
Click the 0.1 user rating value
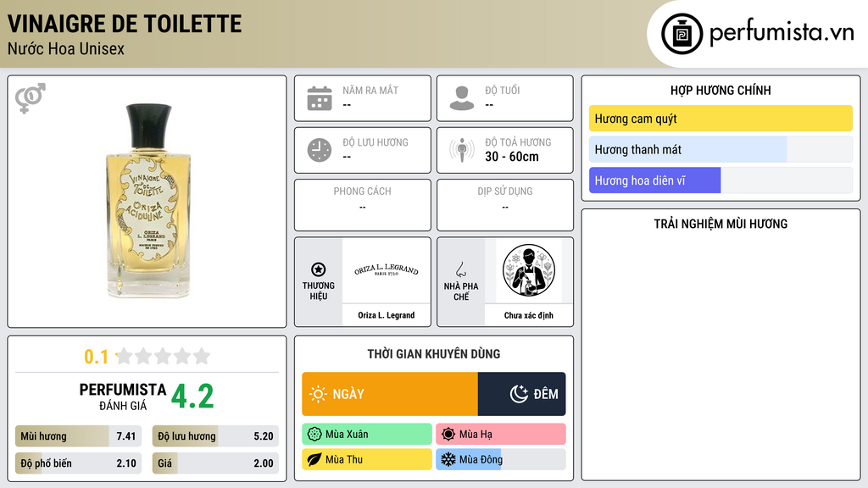click(97, 357)
